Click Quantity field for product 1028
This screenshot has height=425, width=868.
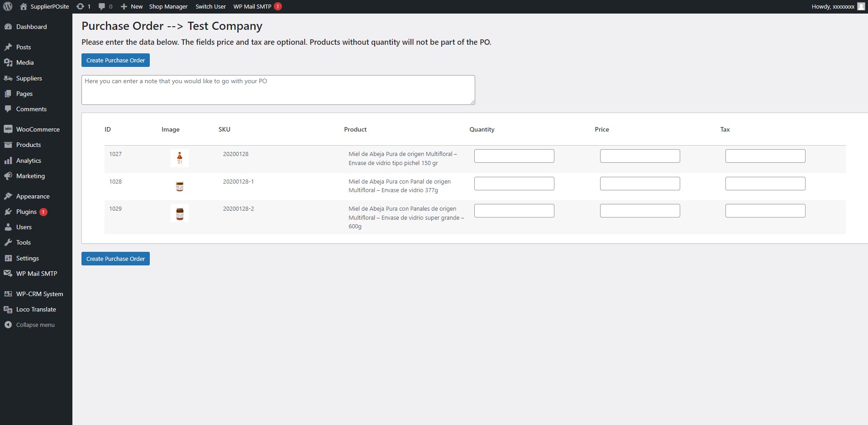(514, 184)
